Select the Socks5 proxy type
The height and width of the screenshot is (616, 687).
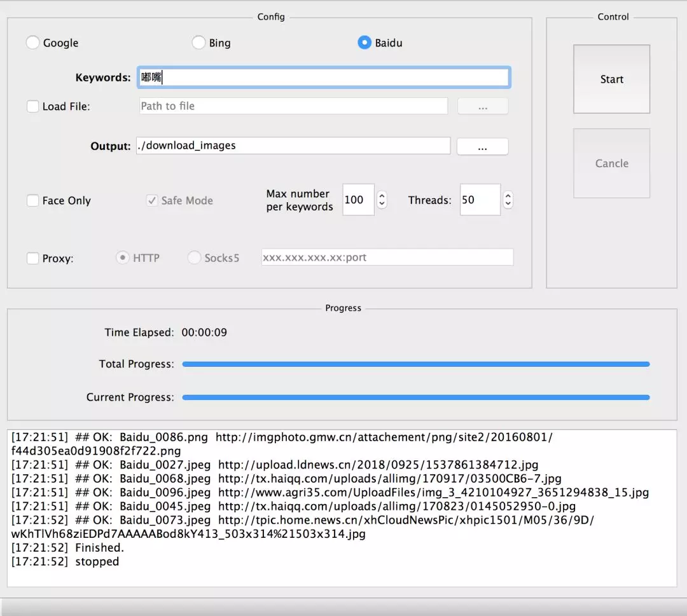[194, 257]
